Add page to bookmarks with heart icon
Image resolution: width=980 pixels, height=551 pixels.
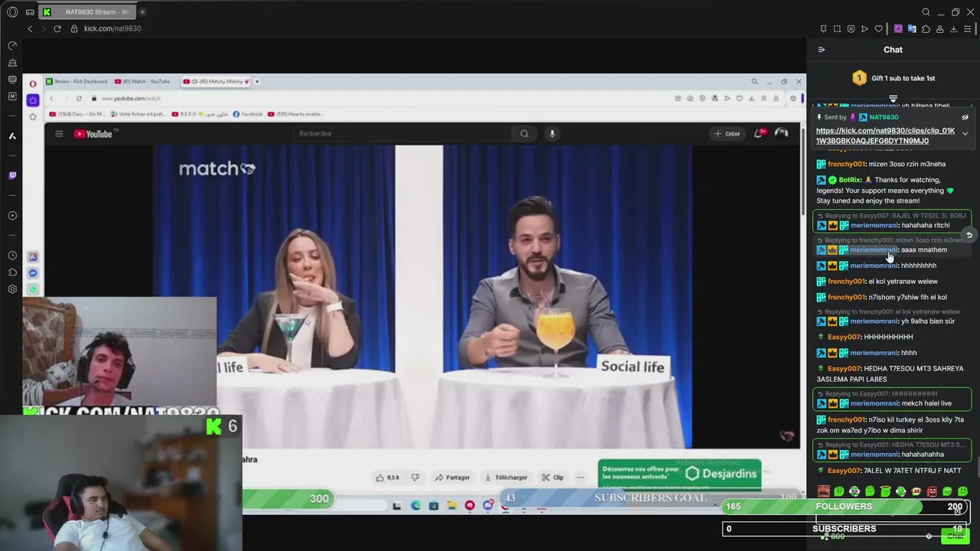[x=878, y=29]
